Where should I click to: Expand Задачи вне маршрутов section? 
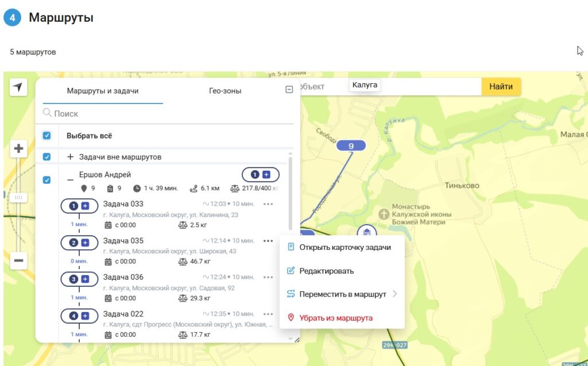click(71, 157)
